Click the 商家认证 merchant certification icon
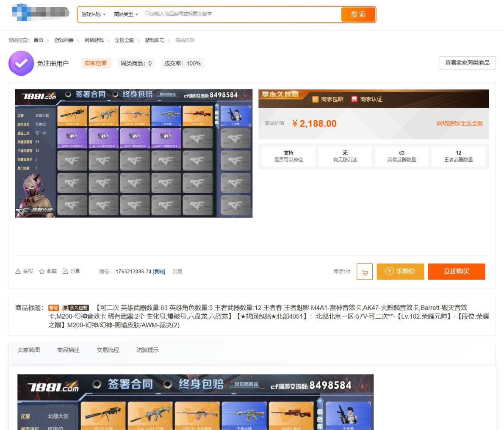The image size is (504, 430). click(354, 99)
